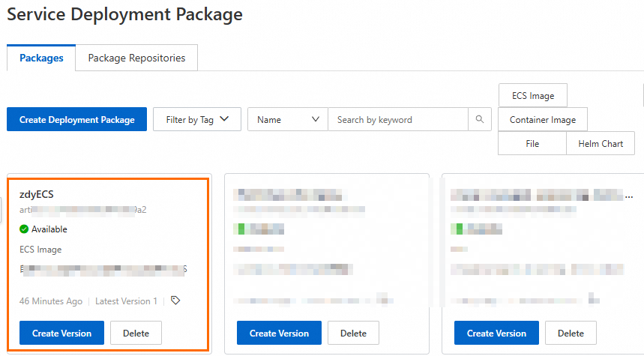Delete the zdyECS package
The height and width of the screenshot is (356, 644).
pos(136,334)
